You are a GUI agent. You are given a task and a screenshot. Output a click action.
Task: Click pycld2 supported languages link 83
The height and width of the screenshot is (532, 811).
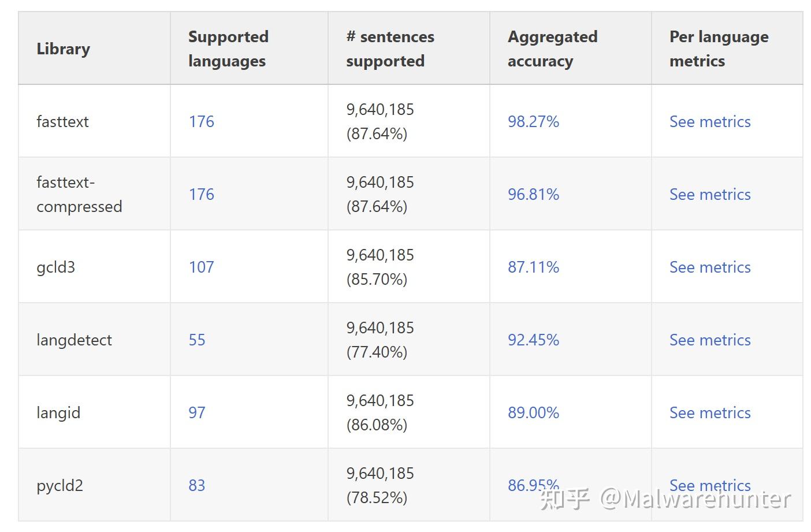[197, 485]
